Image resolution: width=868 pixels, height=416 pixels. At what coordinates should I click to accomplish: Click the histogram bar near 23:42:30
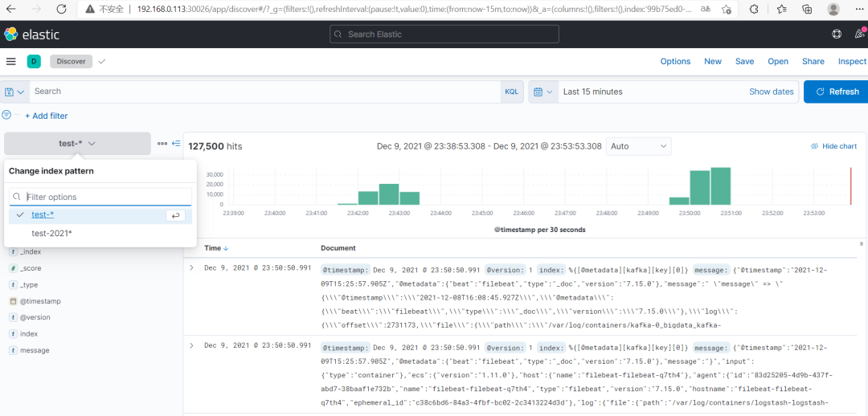[389, 194]
